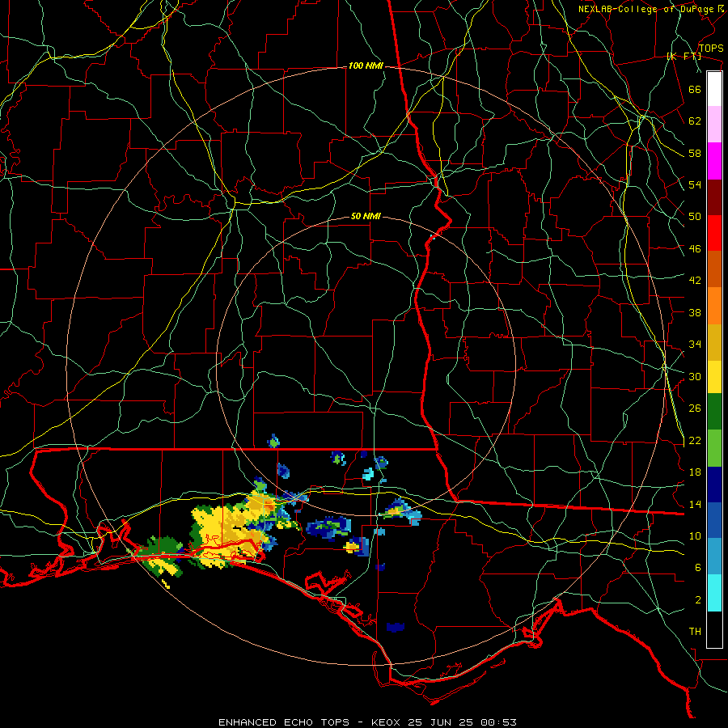Select the legend value 30
The image size is (728, 728).
pyautogui.click(x=695, y=376)
